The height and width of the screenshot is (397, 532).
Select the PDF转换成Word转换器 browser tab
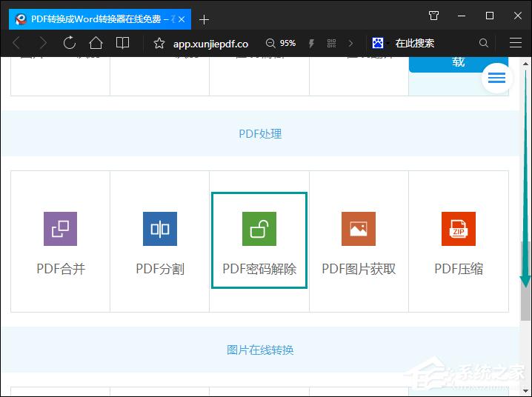coord(100,19)
